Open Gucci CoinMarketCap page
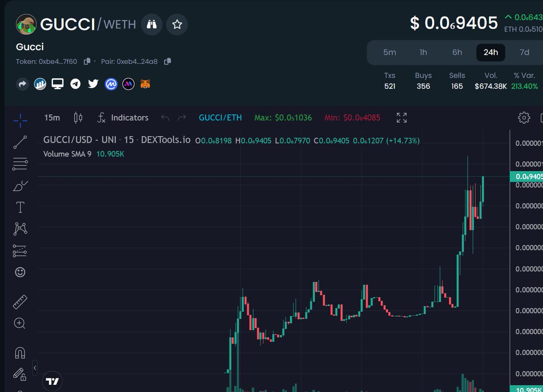Image resolution: width=543 pixels, height=392 pixels. pyautogui.click(x=111, y=84)
